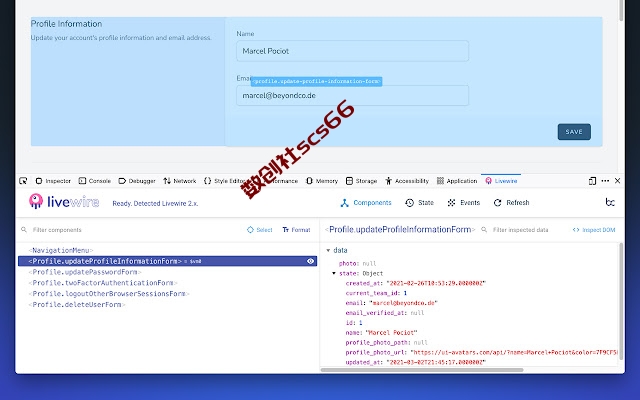Image resolution: width=640 pixels, height=400 pixels.
Task: Close the developer tools panel
Action: pos(618,181)
